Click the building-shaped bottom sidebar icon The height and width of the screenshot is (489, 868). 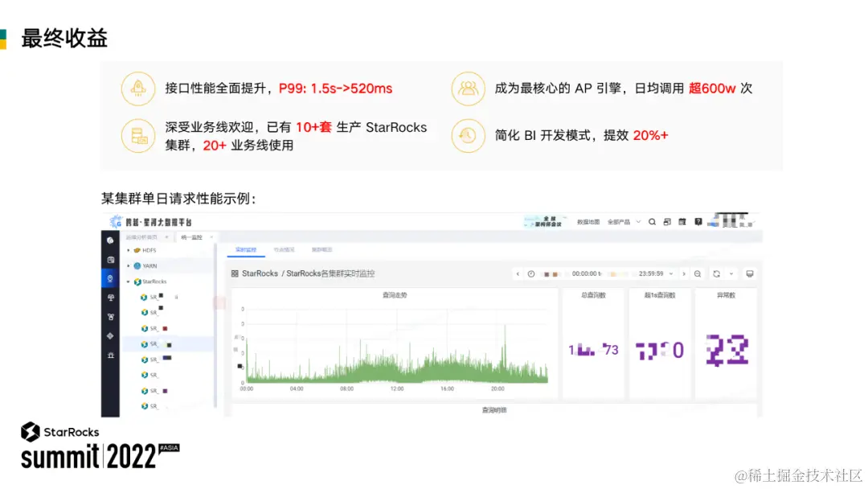[x=110, y=355]
